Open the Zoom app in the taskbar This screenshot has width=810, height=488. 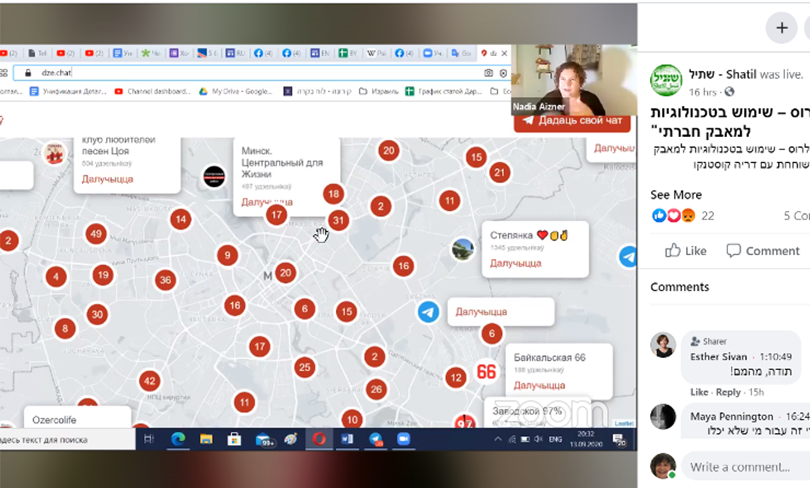(x=404, y=439)
